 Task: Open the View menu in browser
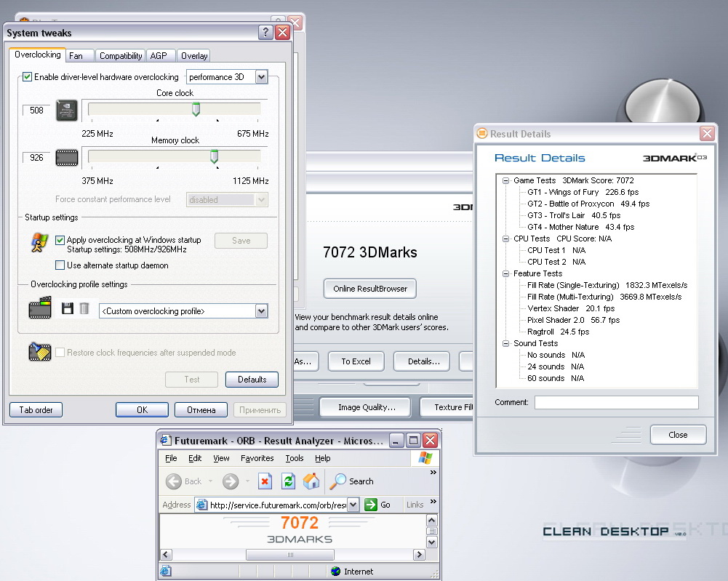pyautogui.click(x=222, y=458)
